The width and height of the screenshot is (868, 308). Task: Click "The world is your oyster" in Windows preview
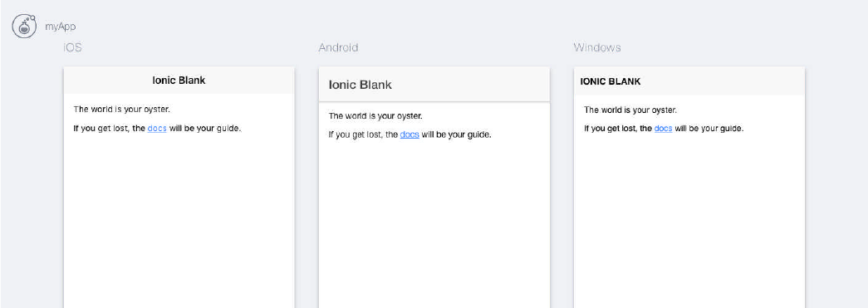pyautogui.click(x=630, y=110)
